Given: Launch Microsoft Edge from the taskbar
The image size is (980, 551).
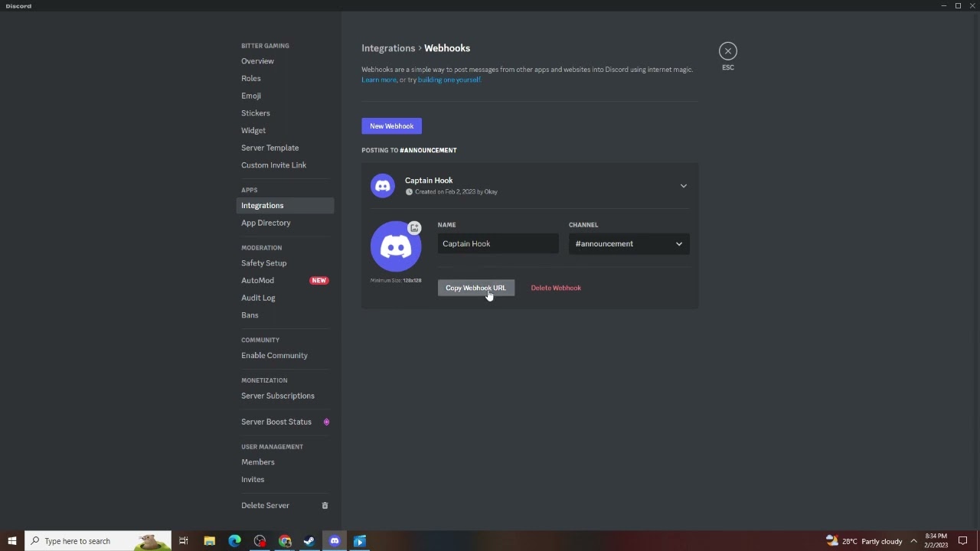Looking at the screenshot, I should point(234,541).
